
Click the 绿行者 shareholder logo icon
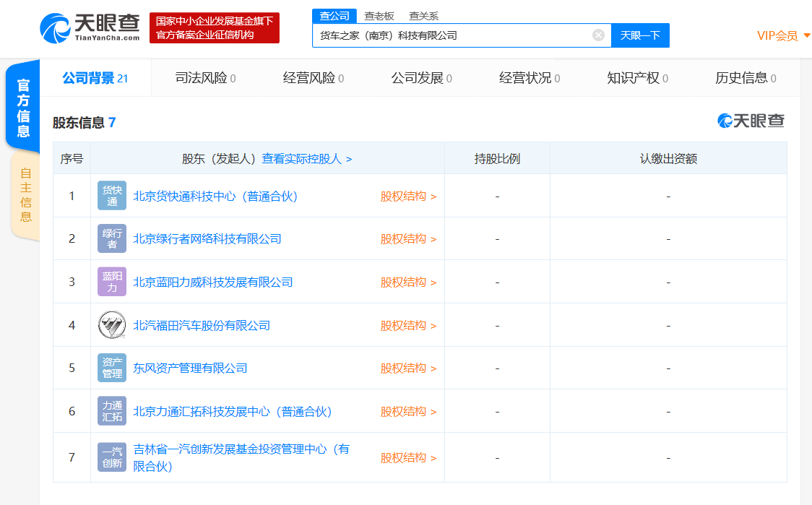[112, 239]
